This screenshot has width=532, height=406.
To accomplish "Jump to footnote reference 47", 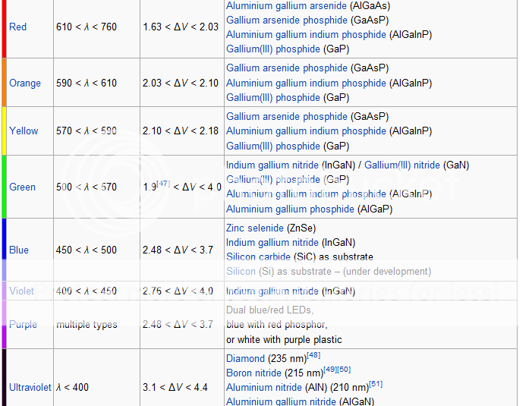I will (164, 183).
